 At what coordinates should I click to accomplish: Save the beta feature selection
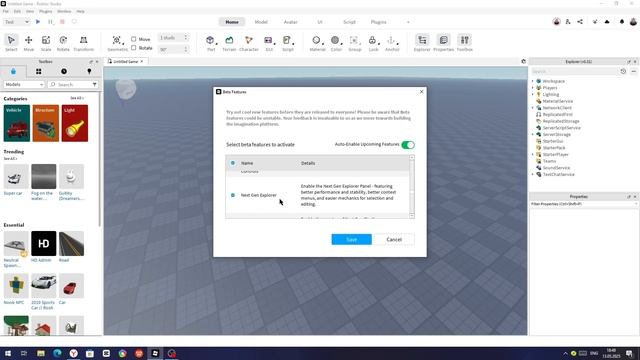(x=351, y=240)
